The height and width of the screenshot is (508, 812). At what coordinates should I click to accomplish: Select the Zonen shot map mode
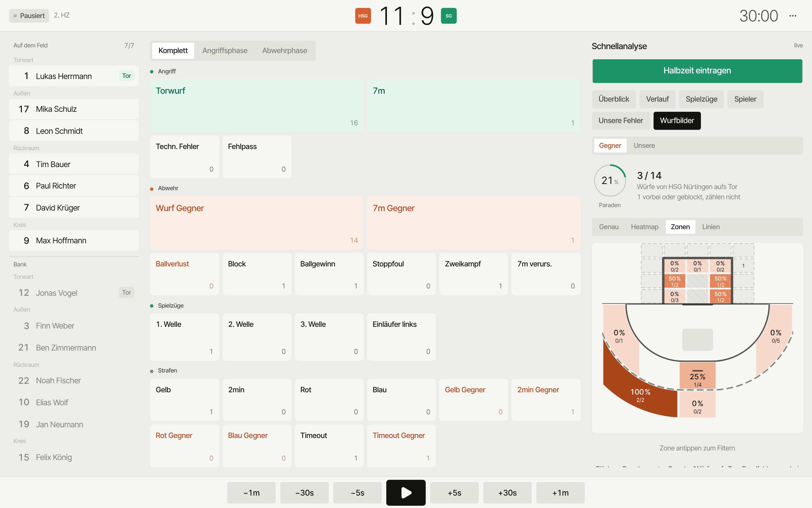click(x=680, y=227)
